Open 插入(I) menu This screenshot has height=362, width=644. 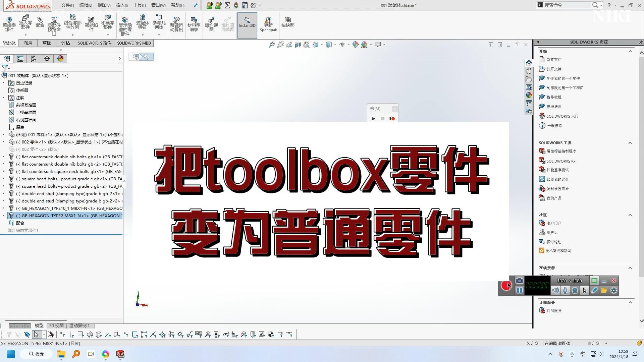pos(122,5)
